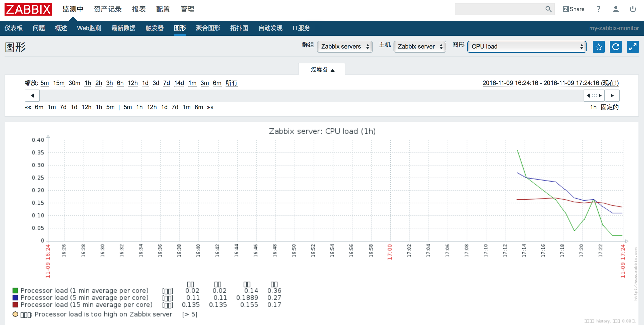Open the 报表 top menu
This screenshot has height=325, width=644.
click(139, 9)
